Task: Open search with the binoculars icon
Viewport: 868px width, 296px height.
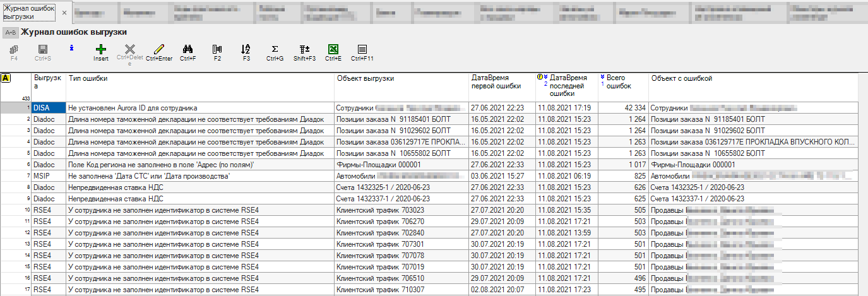Action: point(187,49)
